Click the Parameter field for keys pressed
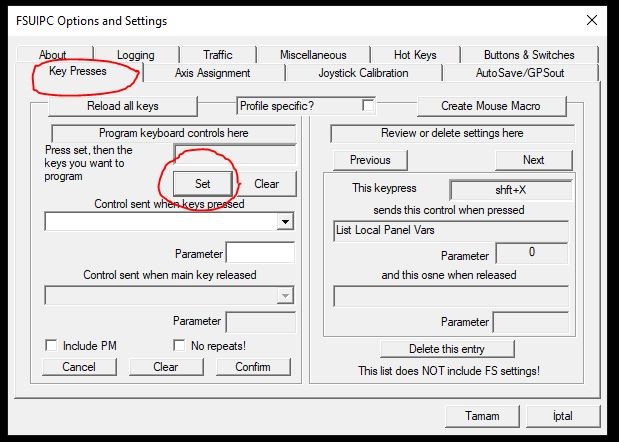This screenshot has height=442, width=619. (260, 253)
